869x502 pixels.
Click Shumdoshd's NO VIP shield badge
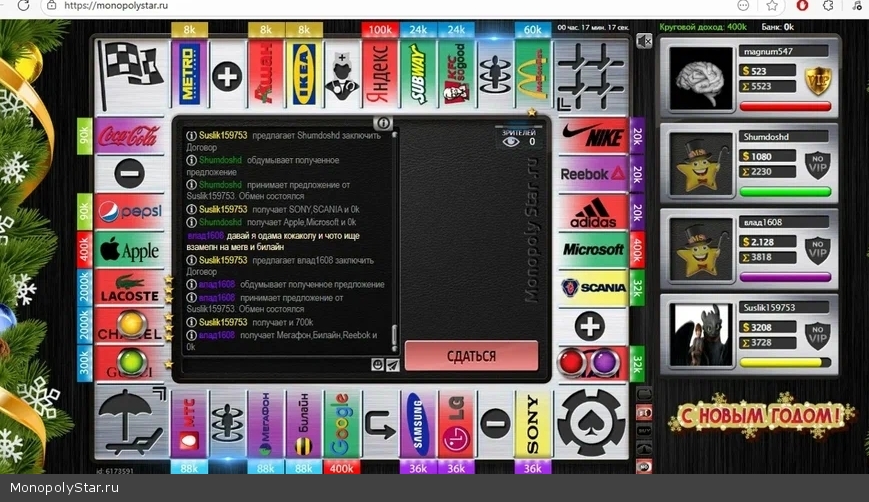coord(818,165)
